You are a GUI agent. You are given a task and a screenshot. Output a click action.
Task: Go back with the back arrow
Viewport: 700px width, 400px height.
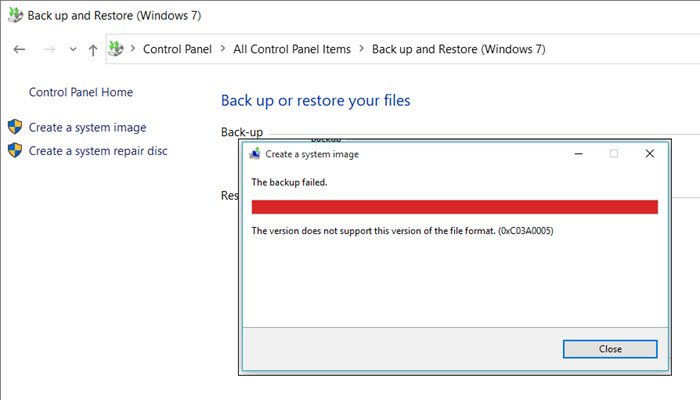point(20,49)
